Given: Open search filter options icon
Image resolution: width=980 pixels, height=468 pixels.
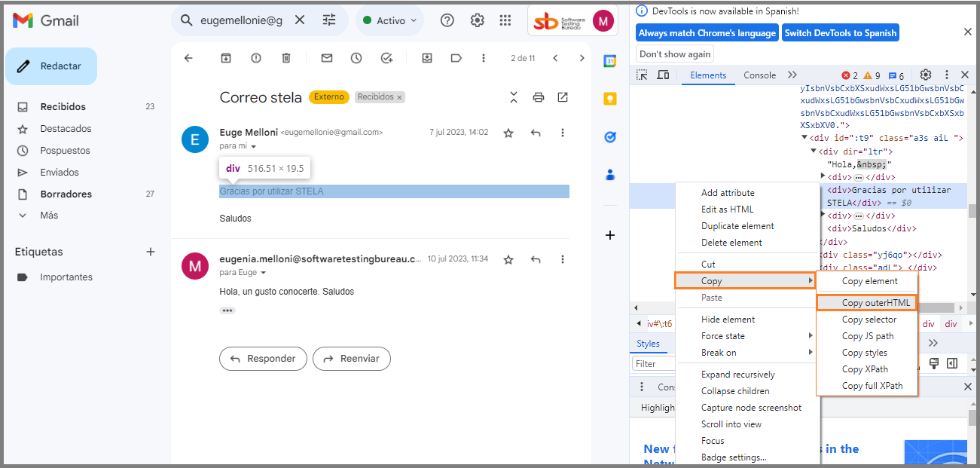Looking at the screenshot, I should click(x=329, y=20).
